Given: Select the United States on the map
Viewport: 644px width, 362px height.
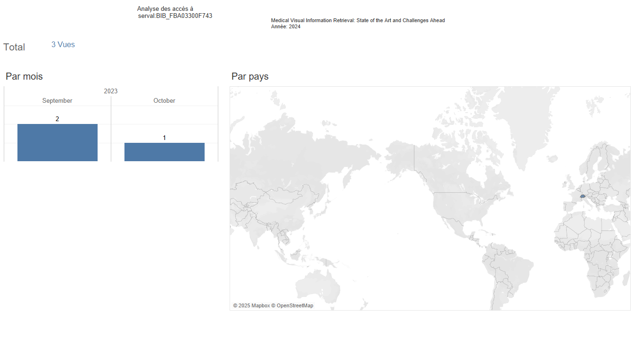Looking at the screenshot, I should click(x=462, y=207).
